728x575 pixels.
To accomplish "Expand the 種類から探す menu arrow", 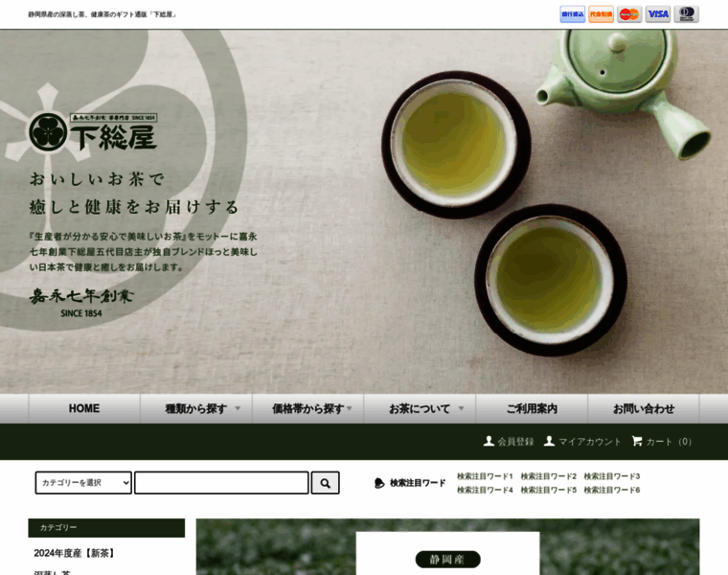I will [238, 408].
